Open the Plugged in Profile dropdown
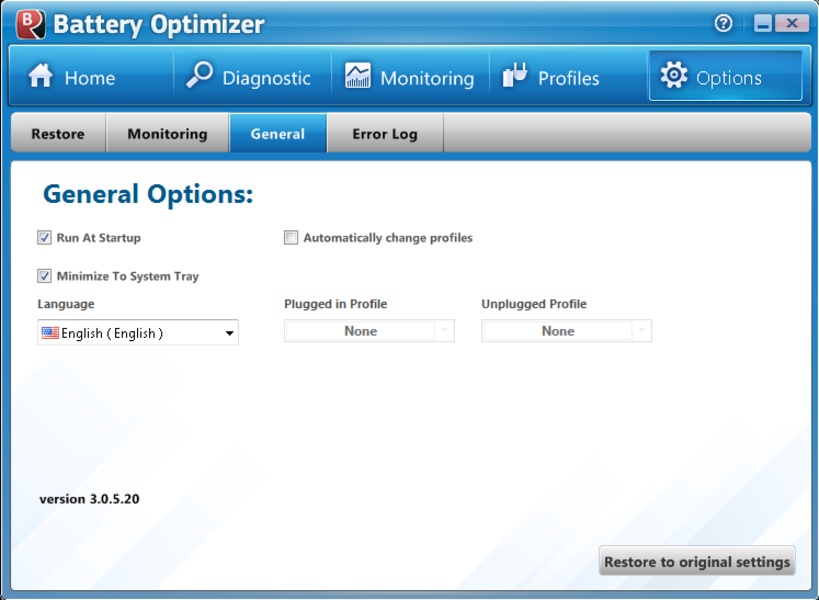The width and height of the screenshot is (819, 600). pyautogui.click(x=369, y=331)
